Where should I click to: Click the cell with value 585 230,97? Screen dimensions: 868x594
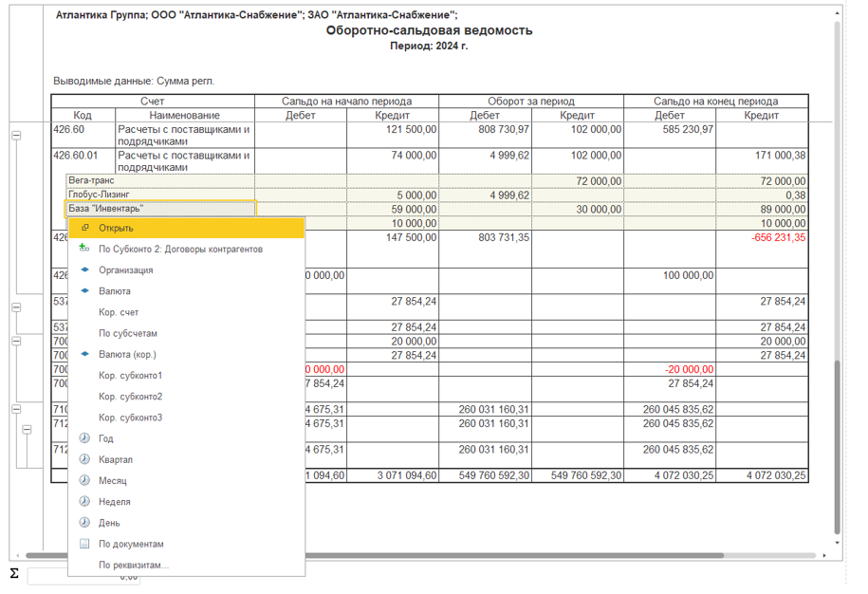670,135
